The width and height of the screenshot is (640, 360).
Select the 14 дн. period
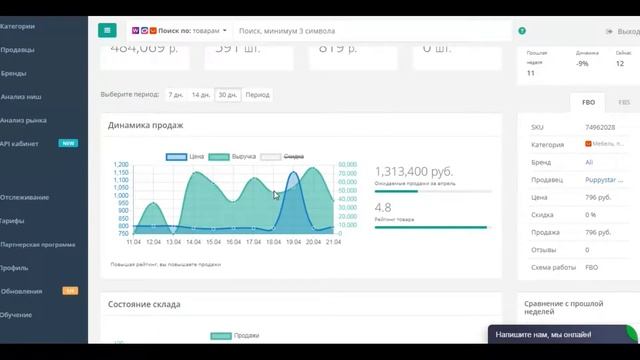pyautogui.click(x=201, y=95)
